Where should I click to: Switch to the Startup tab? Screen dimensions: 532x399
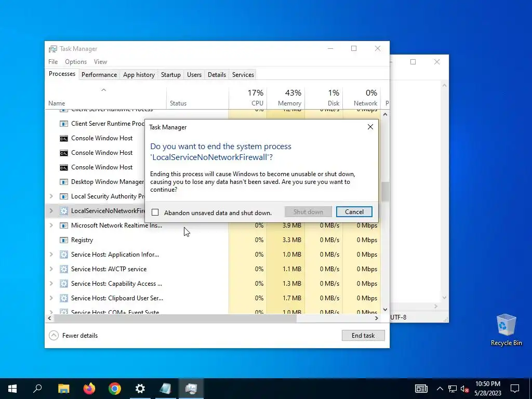170,75
